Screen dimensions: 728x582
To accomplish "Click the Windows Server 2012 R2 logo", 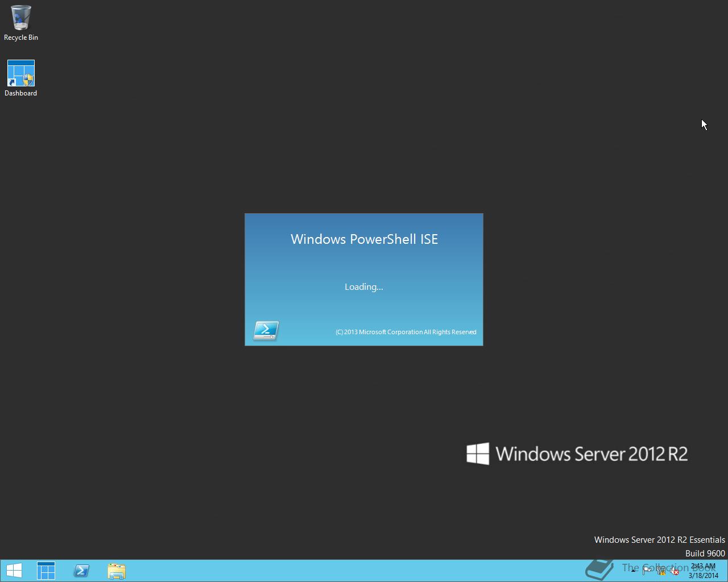I will (x=577, y=454).
